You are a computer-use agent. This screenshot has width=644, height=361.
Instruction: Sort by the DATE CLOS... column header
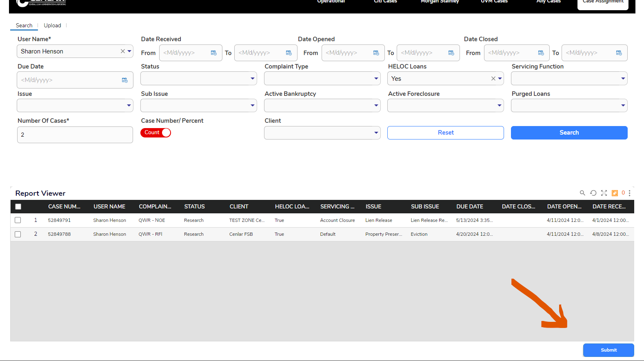click(x=518, y=207)
